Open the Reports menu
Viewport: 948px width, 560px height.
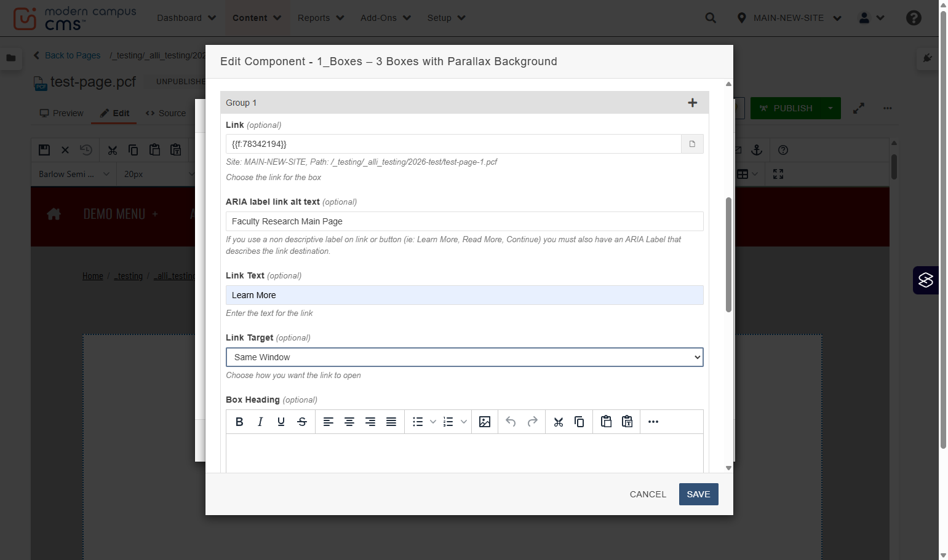click(321, 18)
